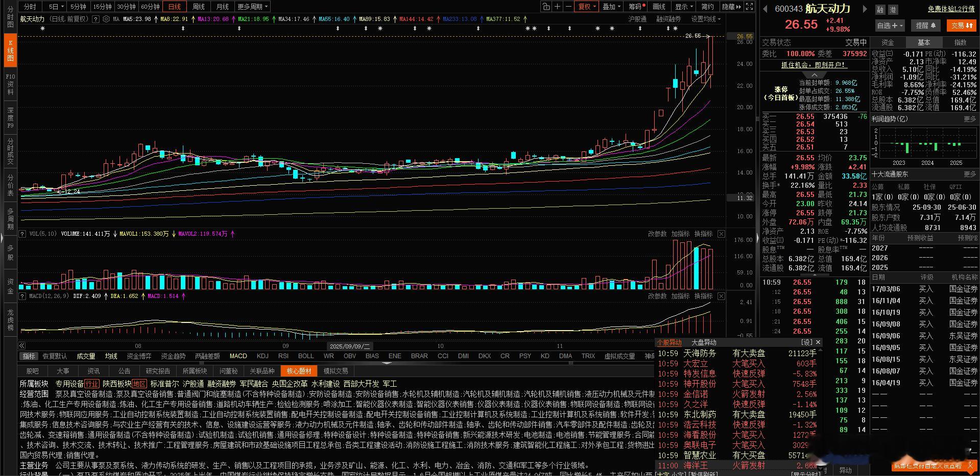Viewport: 980px width, 476px height.
Task: Click 恢复默认 reset button
Action: 55,356
